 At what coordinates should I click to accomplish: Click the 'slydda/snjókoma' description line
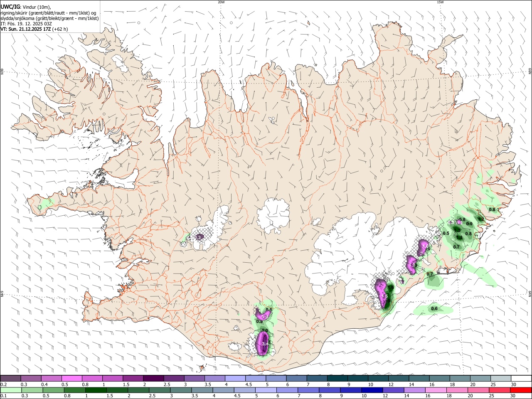point(49,18)
